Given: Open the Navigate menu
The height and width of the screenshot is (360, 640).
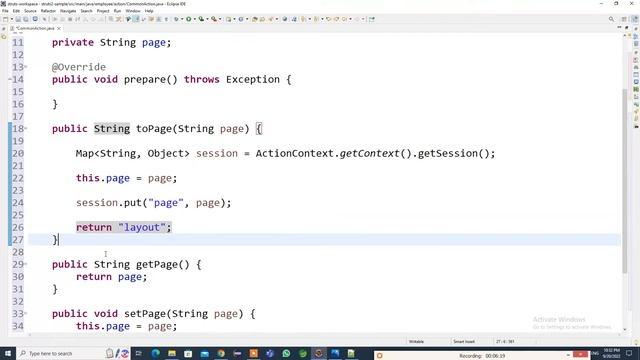Looking at the screenshot, I should pyautogui.click(x=68, y=11).
